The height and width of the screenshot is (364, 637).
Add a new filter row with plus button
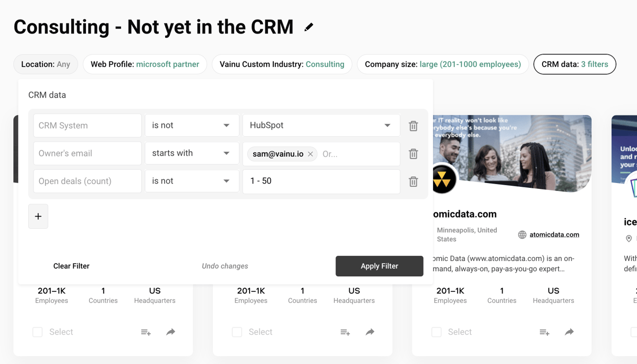click(38, 216)
